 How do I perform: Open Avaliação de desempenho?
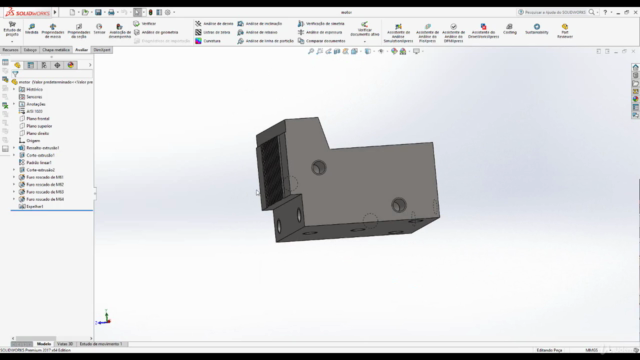(x=120, y=31)
